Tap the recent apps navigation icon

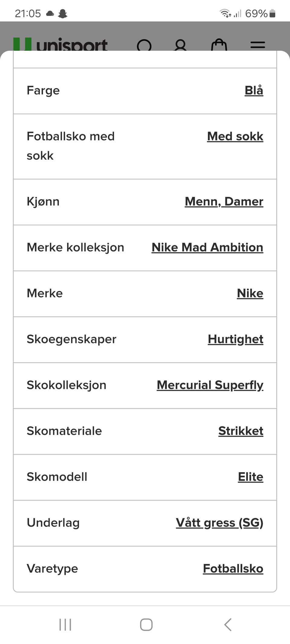click(65, 625)
